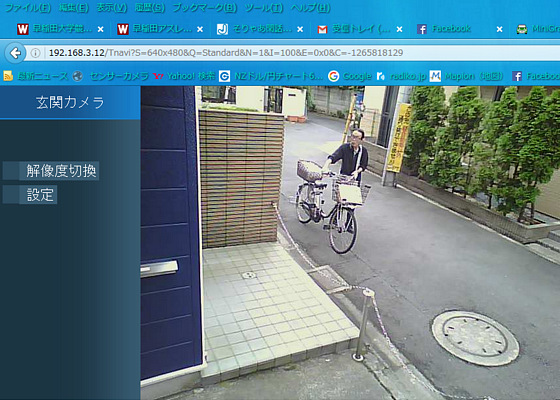Open the ブックマーク(B) menu
560x400 pixels.
[205, 8]
